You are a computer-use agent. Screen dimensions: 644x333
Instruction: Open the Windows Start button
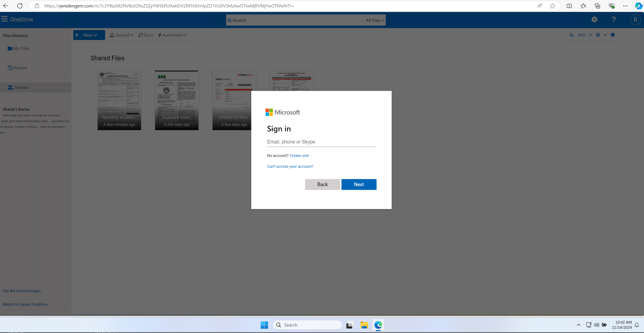(x=264, y=325)
